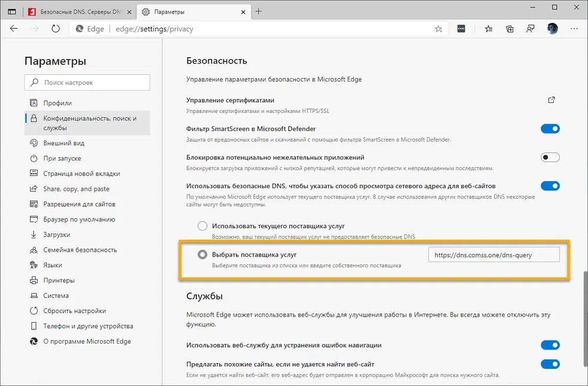Screen dimensions: 588x386
Task: Select the current service provider radio option
Action: 202,226
